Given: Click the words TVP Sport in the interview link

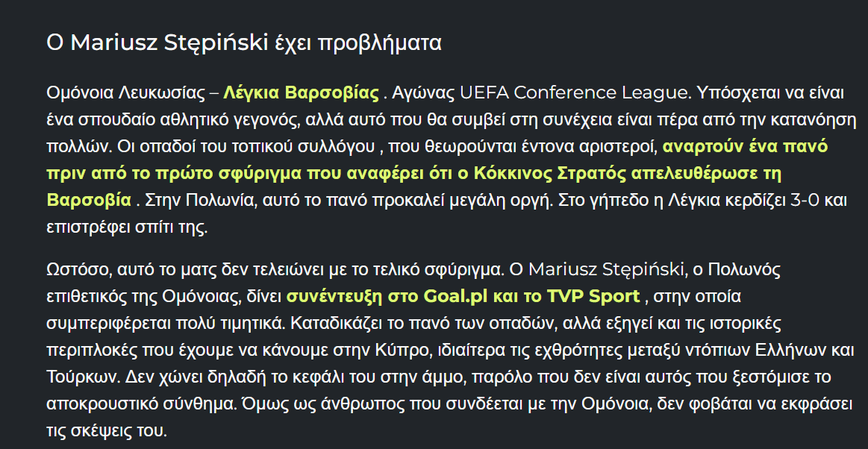Looking at the screenshot, I should pyautogui.click(x=593, y=296).
